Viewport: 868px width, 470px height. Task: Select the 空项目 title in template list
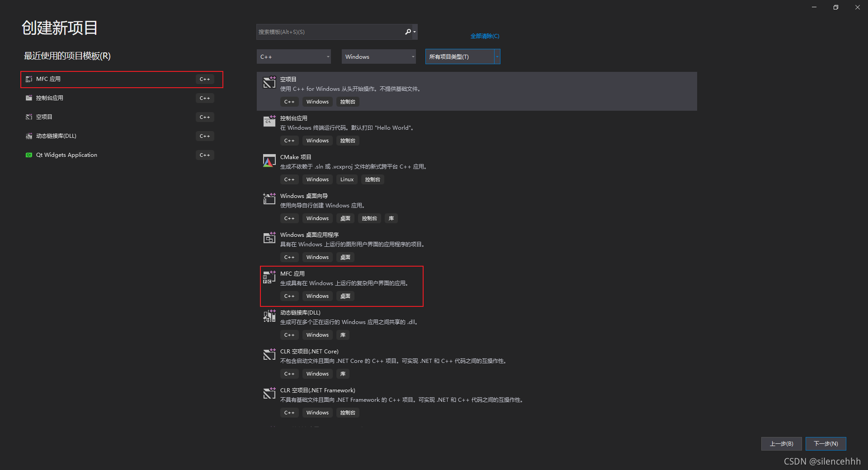point(288,79)
